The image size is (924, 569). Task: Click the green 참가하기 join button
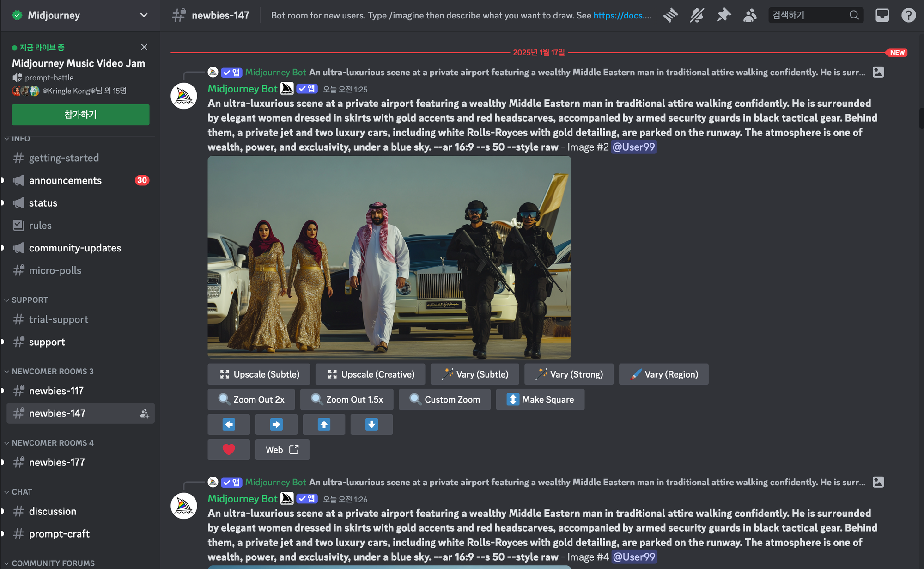pyautogui.click(x=80, y=115)
